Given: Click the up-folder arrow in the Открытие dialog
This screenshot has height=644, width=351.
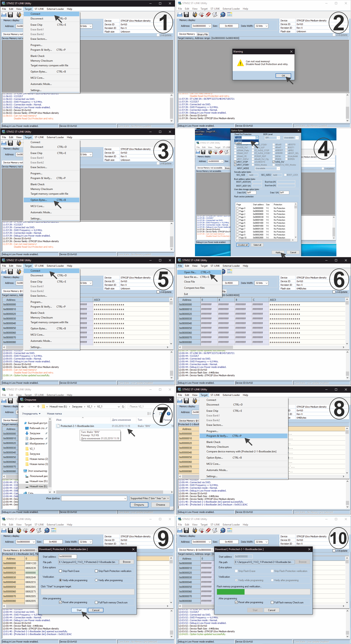Looking at the screenshot, I should pos(38,407).
